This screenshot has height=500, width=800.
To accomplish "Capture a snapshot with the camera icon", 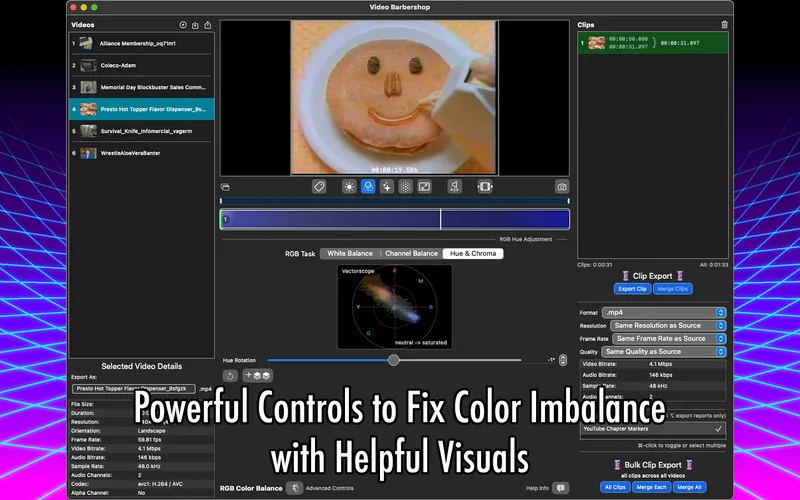I will pyautogui.click(x=562, y=187).
